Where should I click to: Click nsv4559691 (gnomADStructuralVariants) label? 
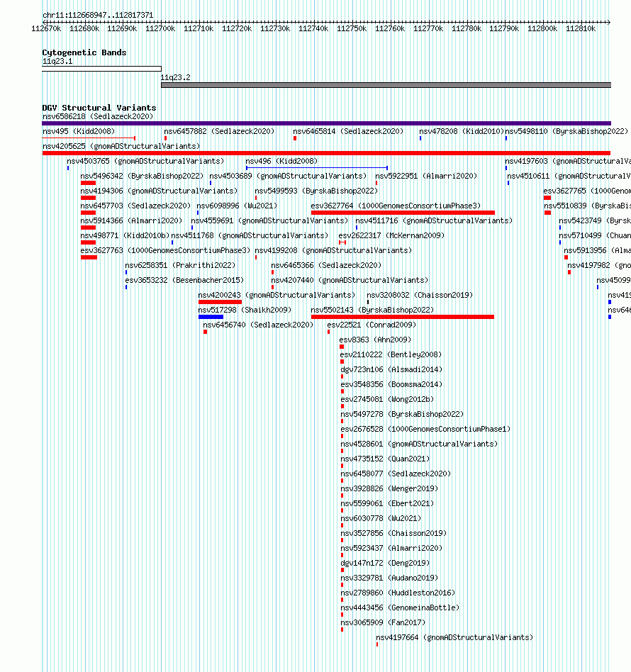click(269, 221)
